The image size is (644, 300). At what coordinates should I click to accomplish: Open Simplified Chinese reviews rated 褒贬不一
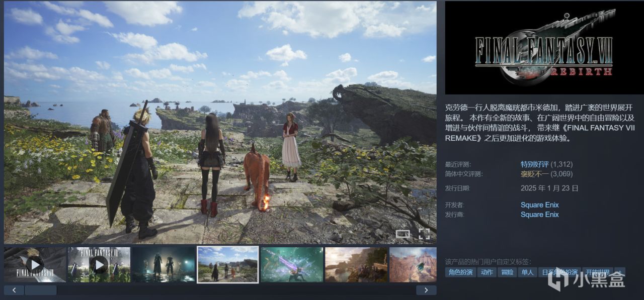[x=535, y=174]
